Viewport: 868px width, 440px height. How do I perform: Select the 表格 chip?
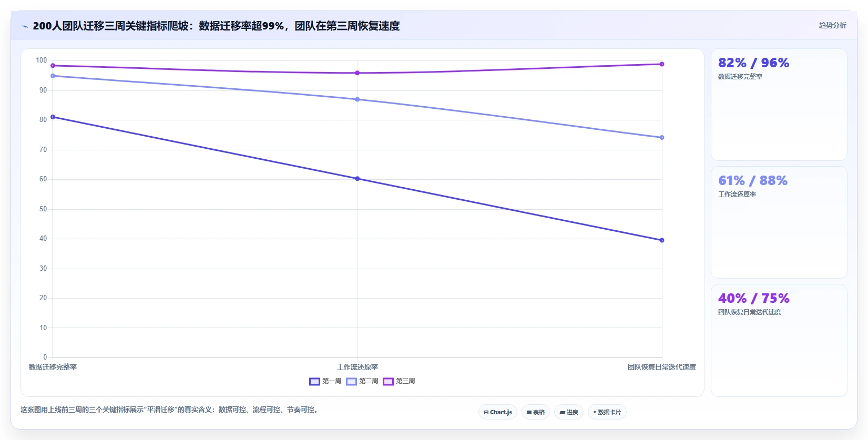tap(536, 412)
